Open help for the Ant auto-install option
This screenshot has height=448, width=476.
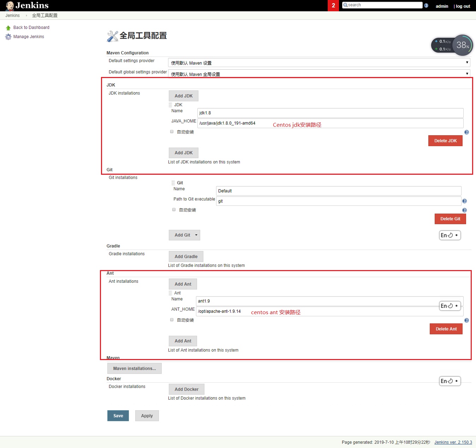[466, 320]
